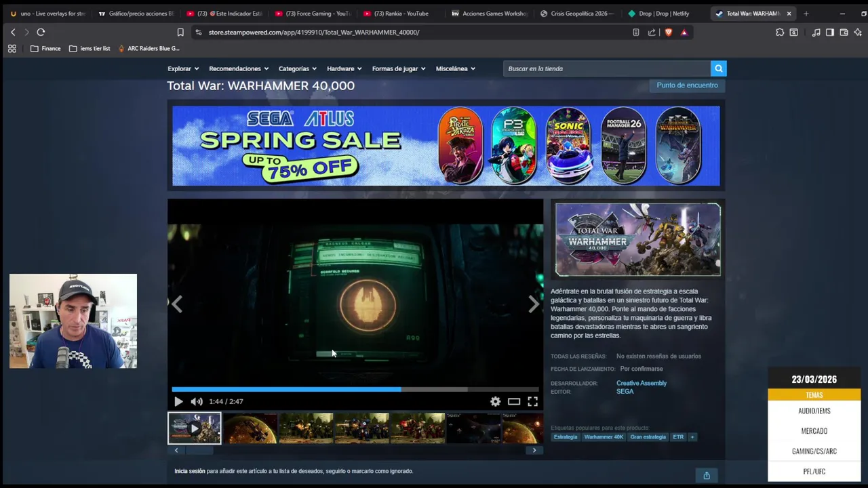Expand the Explorar menu
Screen dimensions: 868x488
[183, 68]
